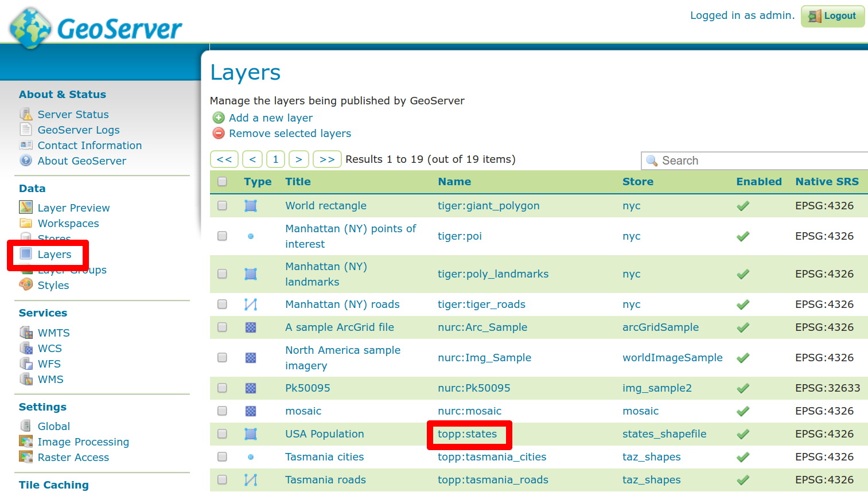Open the img_sample2 store
Image resolution: width=868 pixels, height=496 pixels.
pos(657,388)
